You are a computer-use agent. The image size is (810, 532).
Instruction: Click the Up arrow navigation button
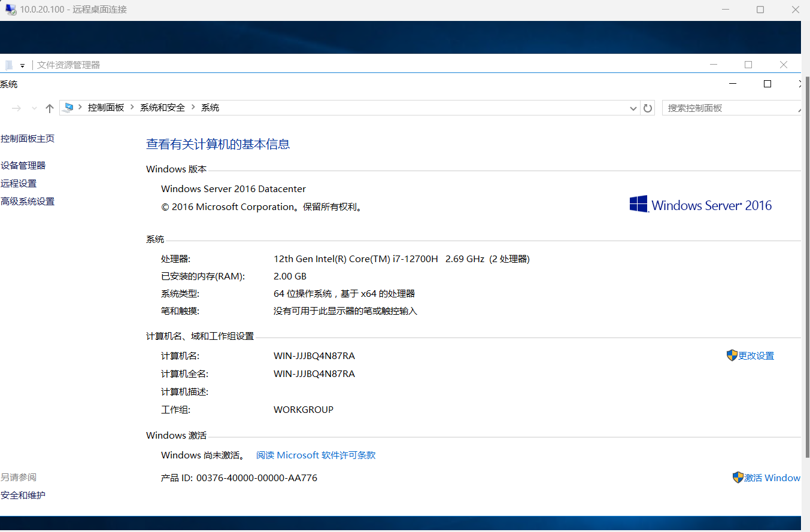50,108
